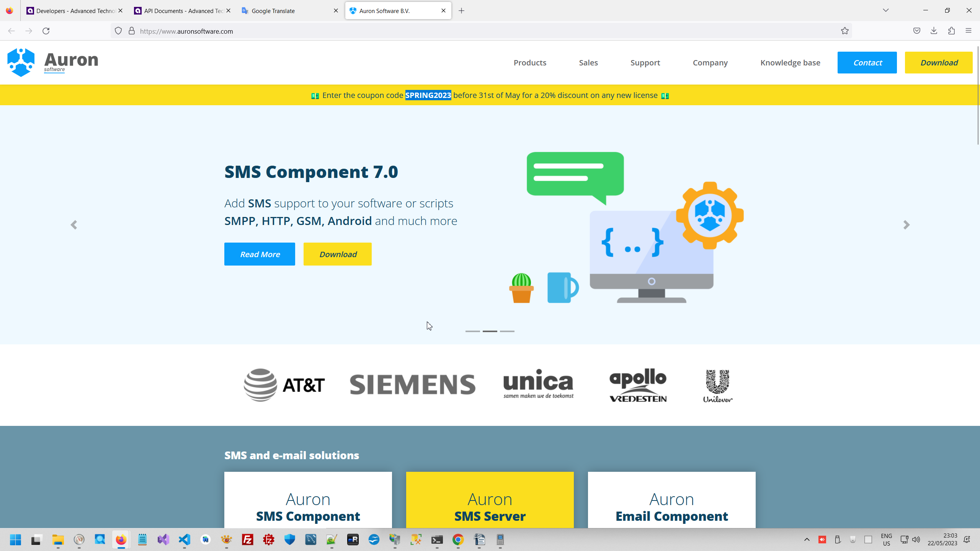Viewport: 980px width, 551px height.
Task: Select the first carousel slide indicator
Action: click(472, 331)
